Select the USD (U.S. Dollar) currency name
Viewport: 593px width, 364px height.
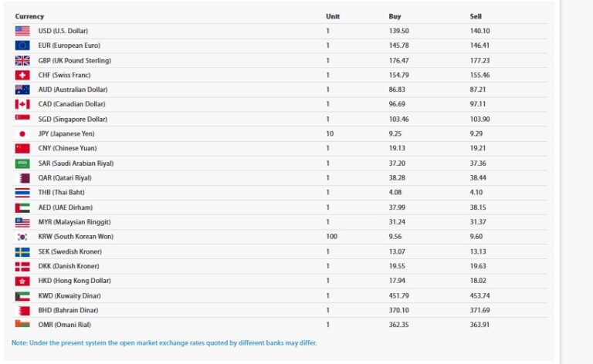[x=63, y=31]
